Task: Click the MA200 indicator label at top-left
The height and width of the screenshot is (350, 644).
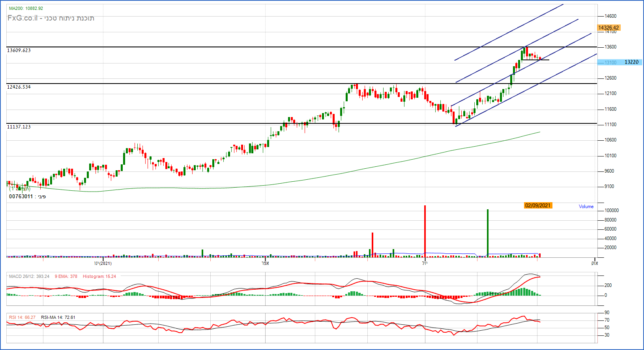Action: pos(26,8)
